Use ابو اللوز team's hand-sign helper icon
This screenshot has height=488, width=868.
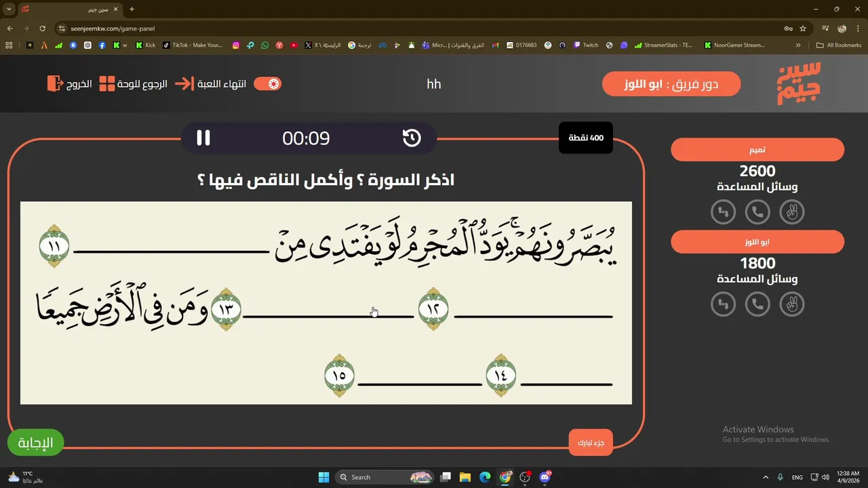coord(791,304)
